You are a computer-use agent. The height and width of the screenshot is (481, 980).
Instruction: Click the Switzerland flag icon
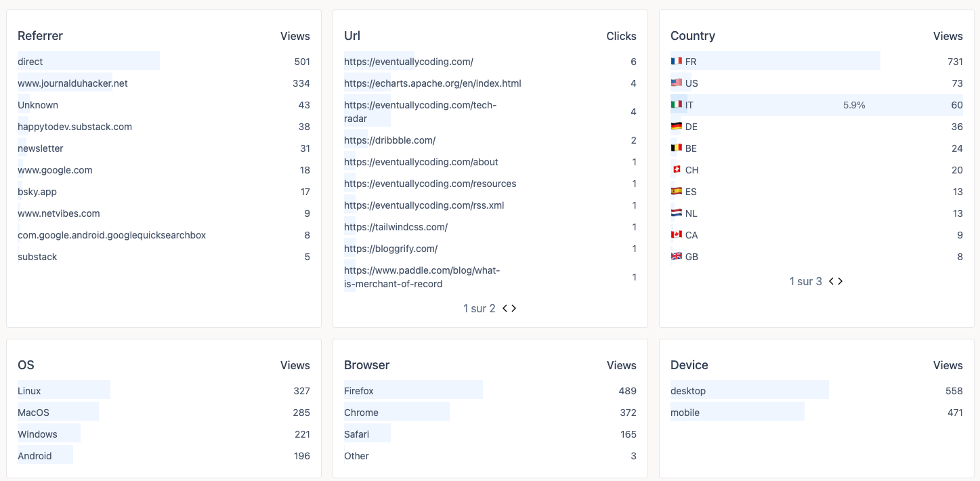(676, 169)
